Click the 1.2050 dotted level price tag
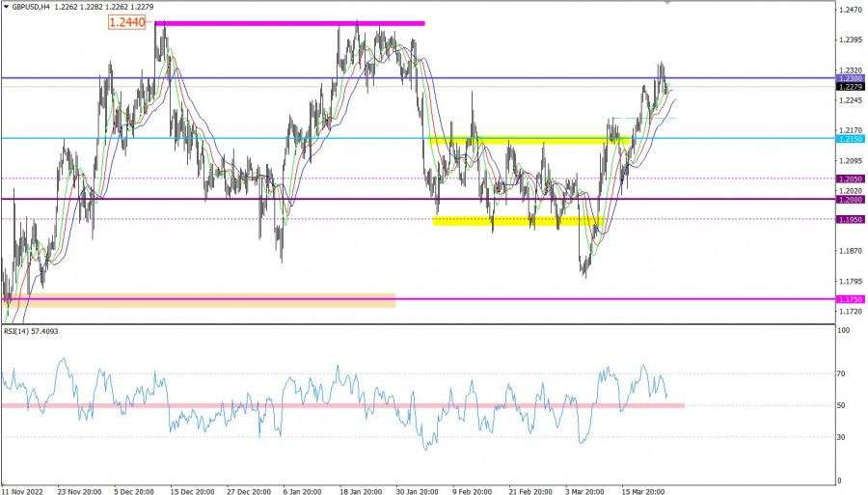The width and height of the screenshot is (868, 495). [851, 179]
